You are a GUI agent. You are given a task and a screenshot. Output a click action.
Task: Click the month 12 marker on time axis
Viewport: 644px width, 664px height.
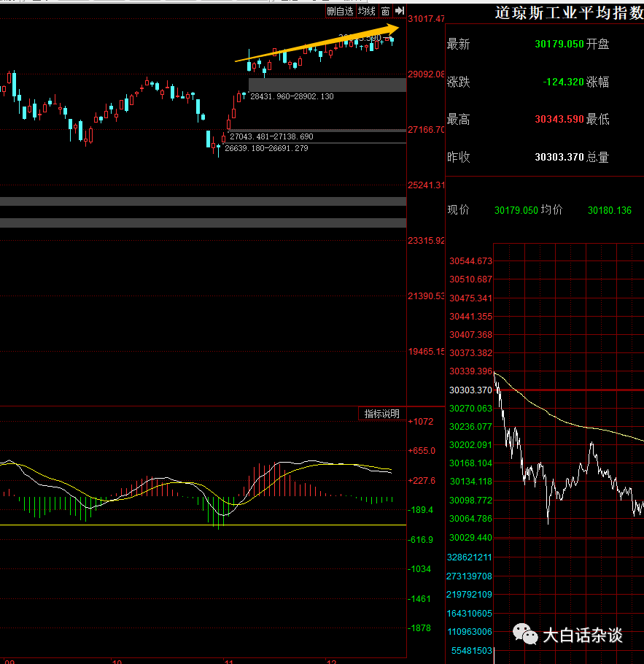pyautogui.click(x=331, y=661)
